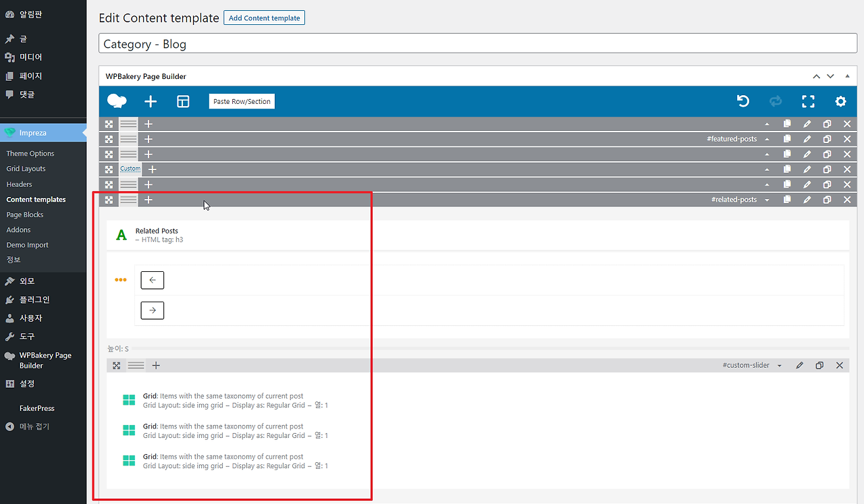Click the orange three-dots element icon

[x=121, y=279]
